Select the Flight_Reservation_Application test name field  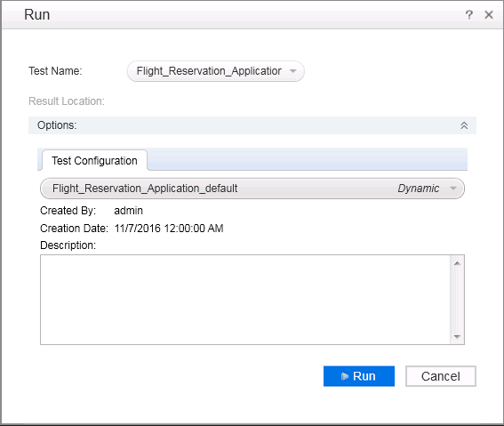(x=216, y=71)
